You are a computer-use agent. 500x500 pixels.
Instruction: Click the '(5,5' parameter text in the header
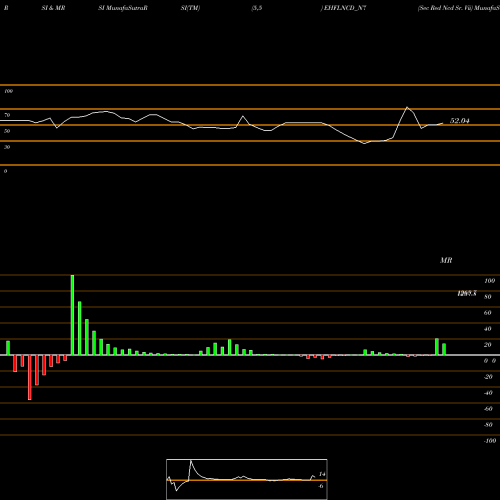pyautogui.click(x=257, y=8)
